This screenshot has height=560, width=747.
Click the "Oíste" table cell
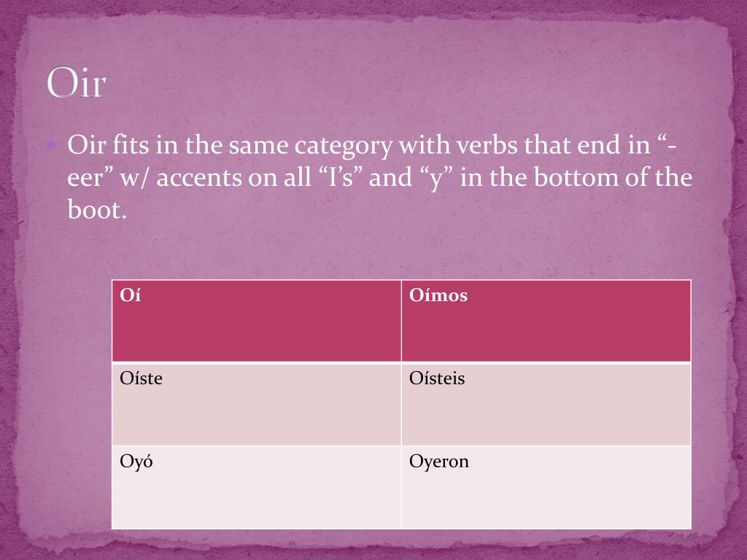pos(256,404)
